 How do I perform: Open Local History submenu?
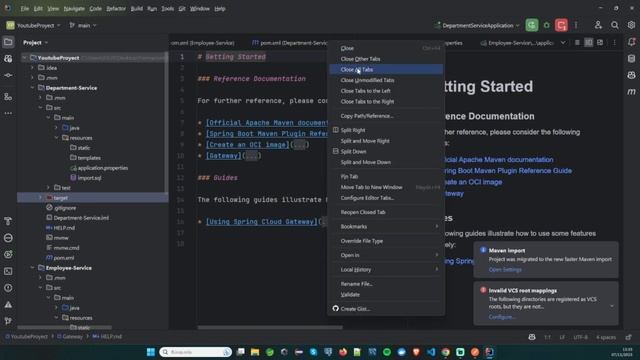[x=386, y=269]
